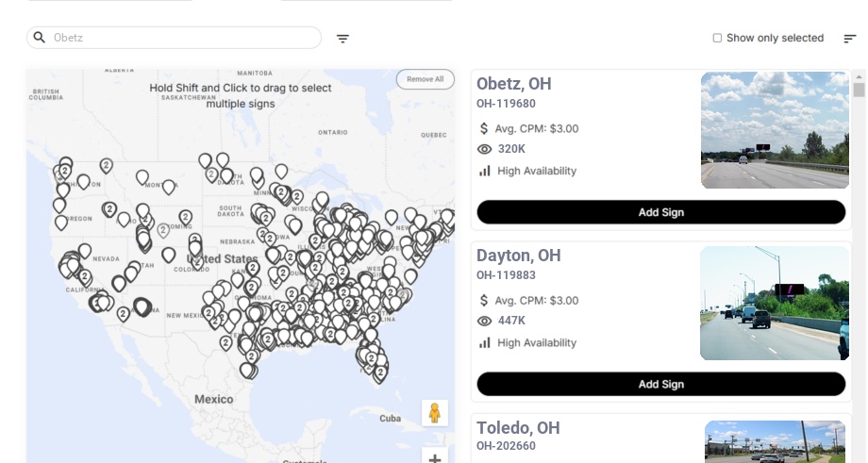Select the Toledo, OH listing title
Viewport: 868px width, 463px height.
point(518,428)
